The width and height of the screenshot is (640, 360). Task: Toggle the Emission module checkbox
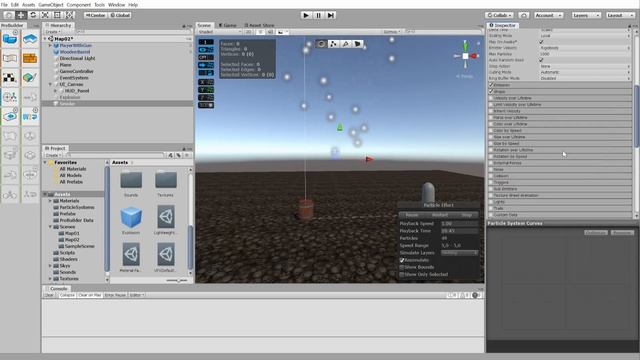[491, 85]
